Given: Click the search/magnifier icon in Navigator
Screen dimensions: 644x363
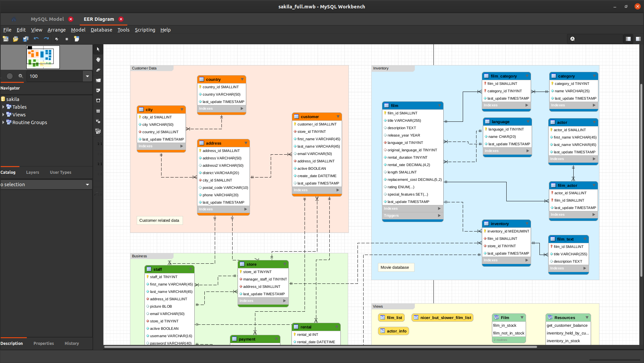Looking at the screenshot, I should (20, 76).
